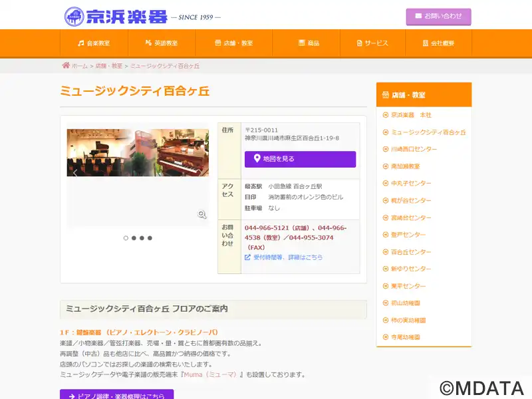Select the first carousel dot indicator
Image resolution: width=532 pixels, height=399 pixels.
pos(126,238)
